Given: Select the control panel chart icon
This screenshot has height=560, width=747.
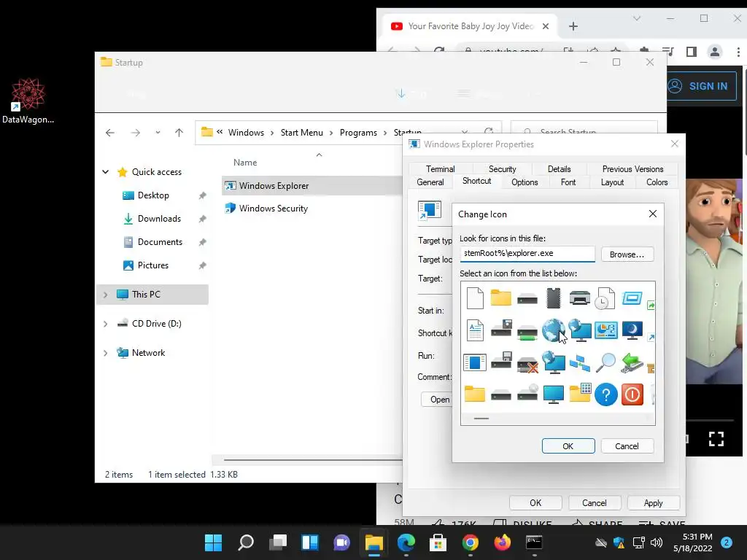Looking at the screenshot, I should click(x=606, y=330).
